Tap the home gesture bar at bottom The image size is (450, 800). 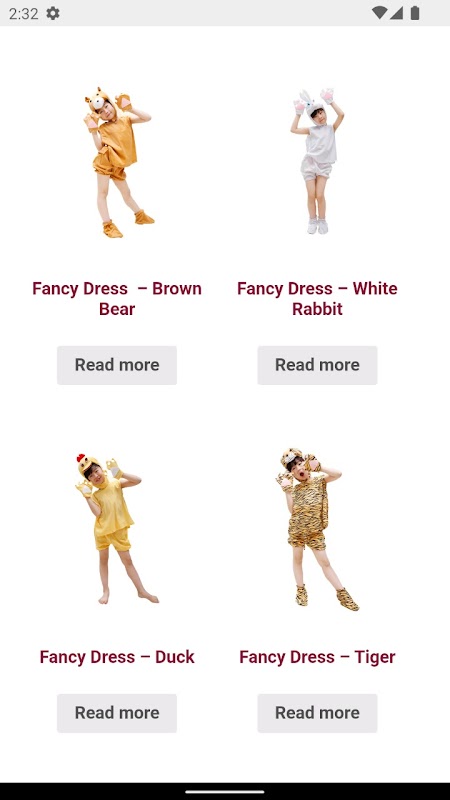tap(225, 792)
